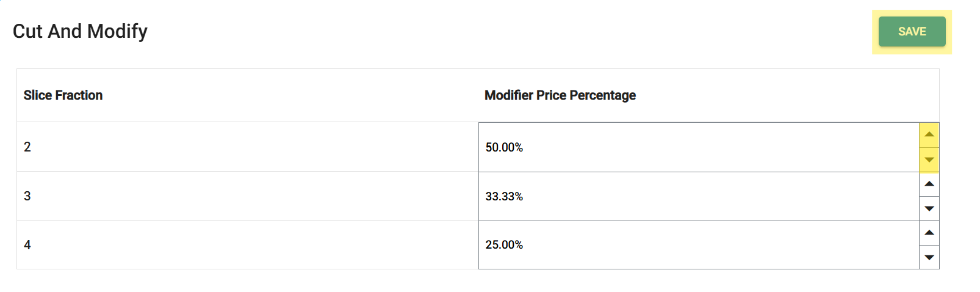Viewport: 980px width, 292px height.
Task: Decrement the 25.00% modifier price
Action: 929,257
